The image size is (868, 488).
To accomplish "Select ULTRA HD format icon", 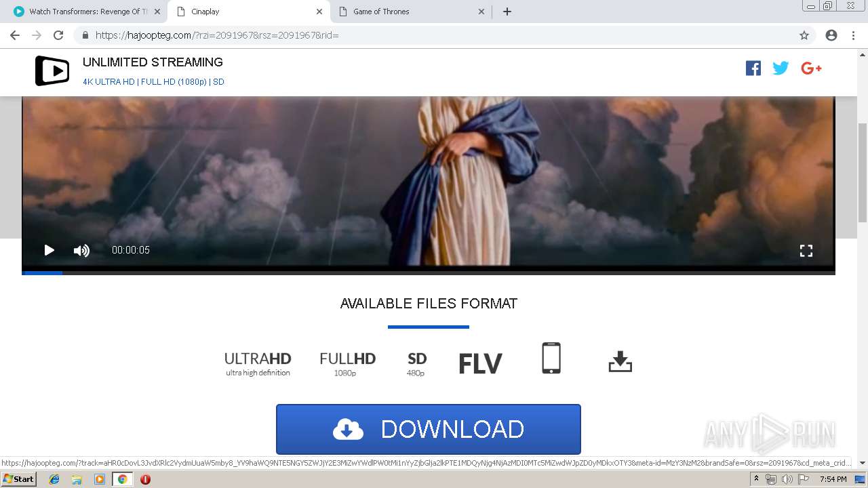I will tap(258, 363).
